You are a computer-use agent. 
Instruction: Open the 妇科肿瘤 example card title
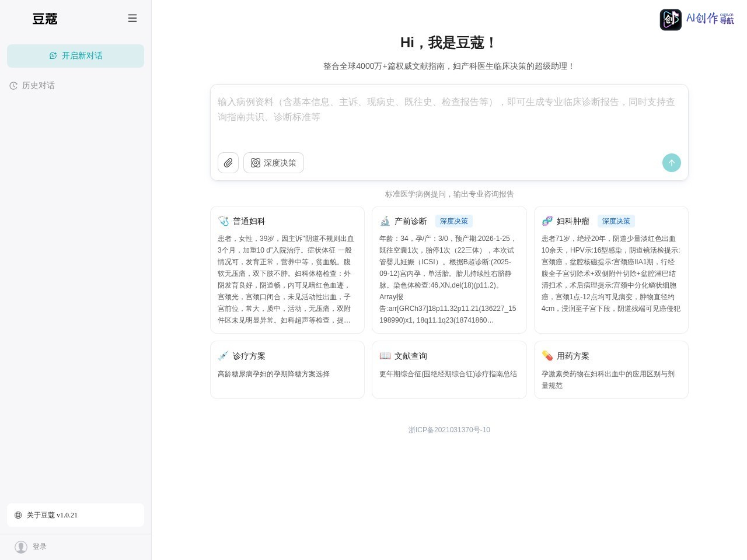click(x=573, y=221)
